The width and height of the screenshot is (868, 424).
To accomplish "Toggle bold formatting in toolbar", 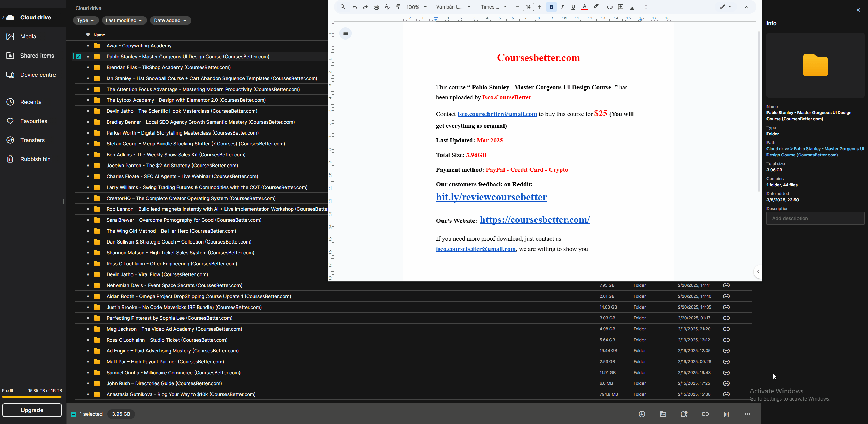I will tap(551, 7).
